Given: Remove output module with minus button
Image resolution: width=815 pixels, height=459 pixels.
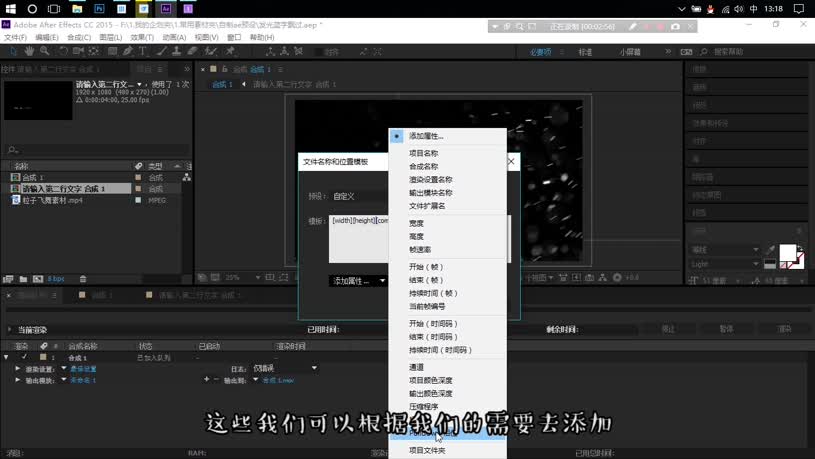Looking at the screenshot, I should (x=217, y=379).
